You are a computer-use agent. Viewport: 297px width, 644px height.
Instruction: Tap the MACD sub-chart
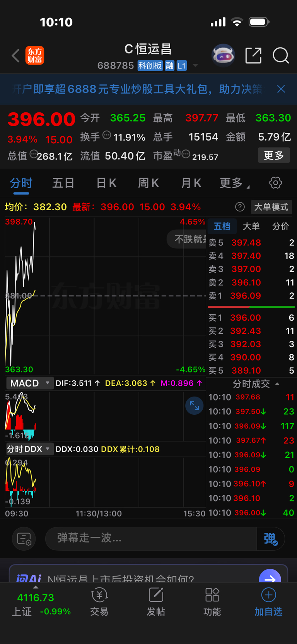point(105,416)
